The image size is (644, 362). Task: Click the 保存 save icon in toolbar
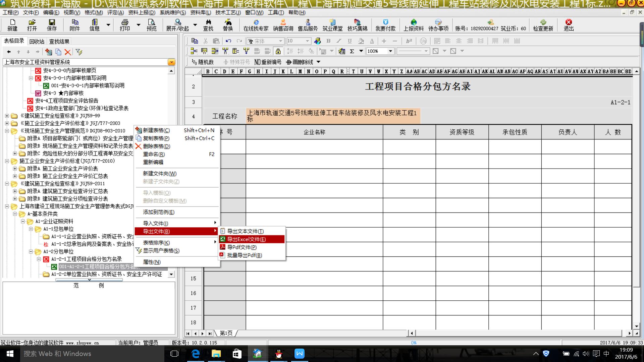pos(52,25)
